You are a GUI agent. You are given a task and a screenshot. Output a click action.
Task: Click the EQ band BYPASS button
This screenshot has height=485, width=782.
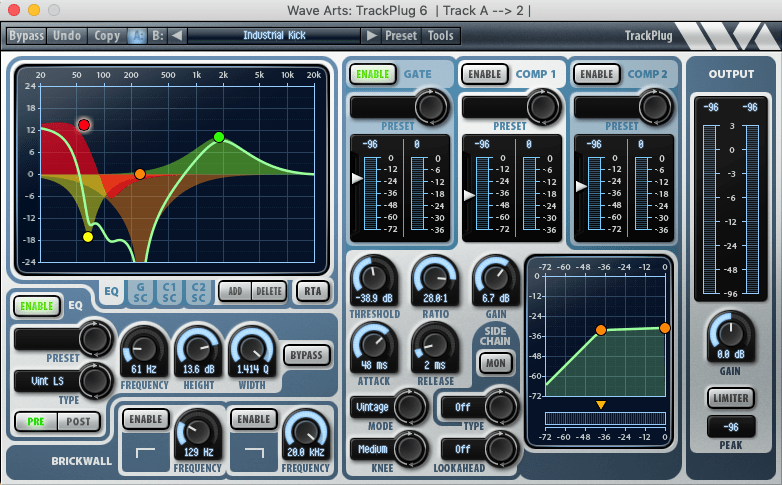coord(306,355)
